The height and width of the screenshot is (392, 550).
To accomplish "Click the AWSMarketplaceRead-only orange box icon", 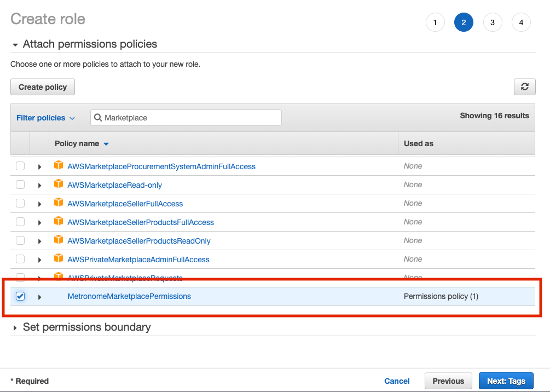I will (x=59, y=185).
